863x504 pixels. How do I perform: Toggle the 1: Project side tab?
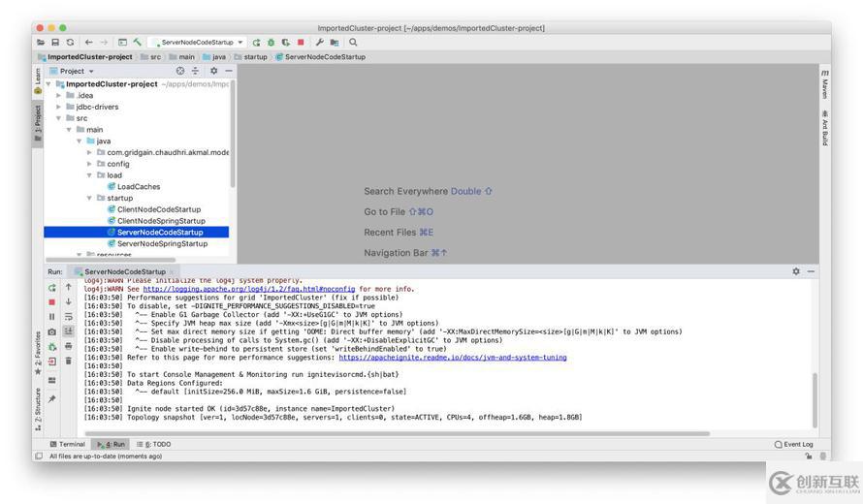[38, 123]
